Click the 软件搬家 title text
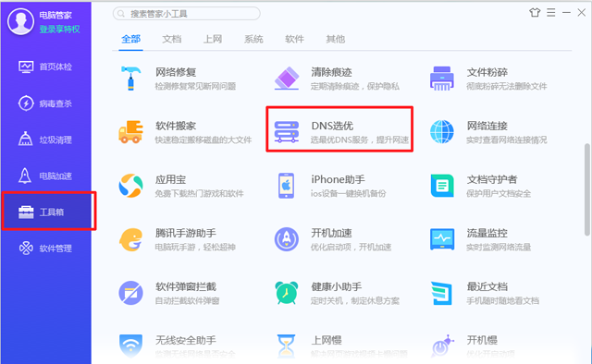Image resolution: width=592 pixels, height=364 pixels. [x=176, y=126]
